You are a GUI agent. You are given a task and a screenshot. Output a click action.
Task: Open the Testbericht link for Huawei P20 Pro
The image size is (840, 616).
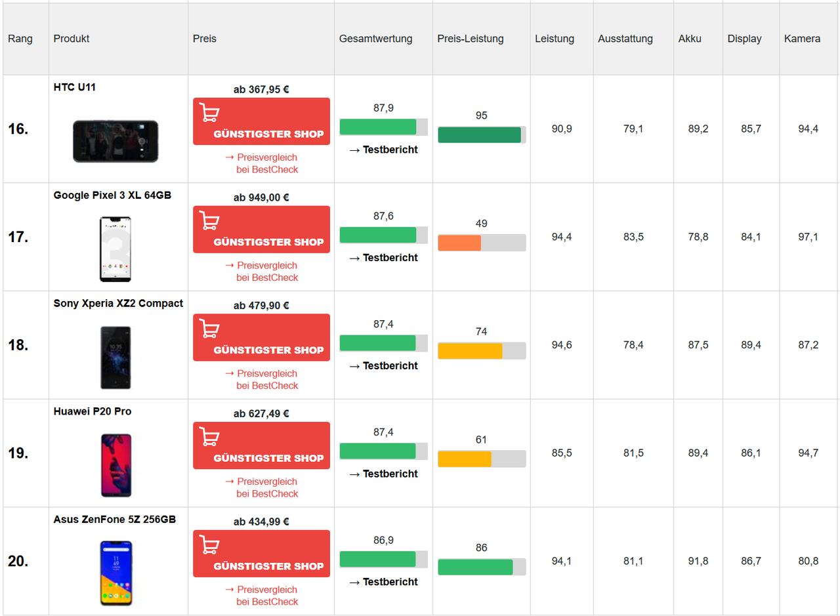pyautogui.click(x=383, y=474)
